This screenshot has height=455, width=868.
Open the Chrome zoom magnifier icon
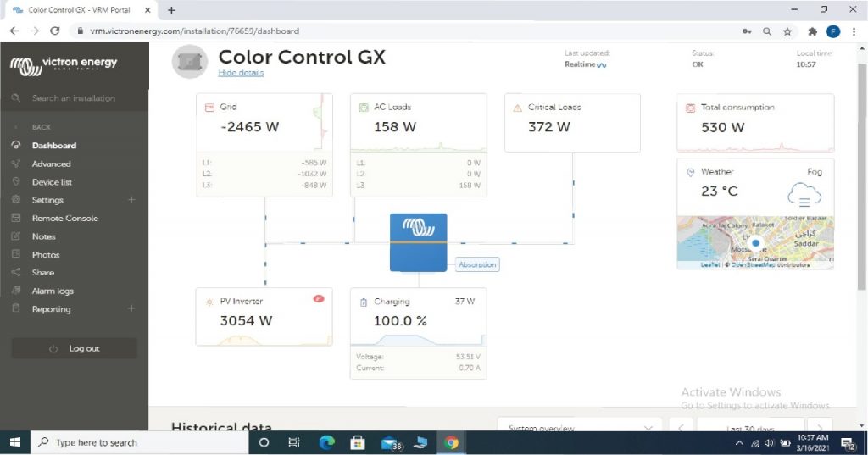(x=767, y=31)
